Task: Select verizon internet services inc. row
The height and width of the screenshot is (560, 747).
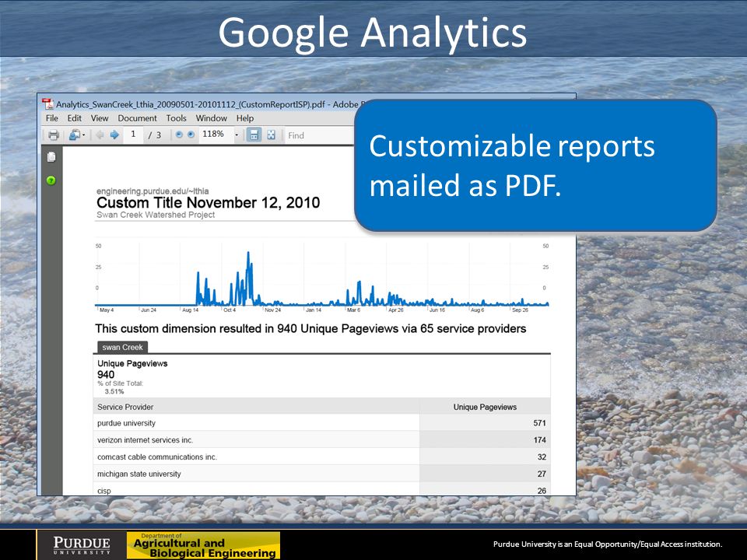Action: click(321, 440)
